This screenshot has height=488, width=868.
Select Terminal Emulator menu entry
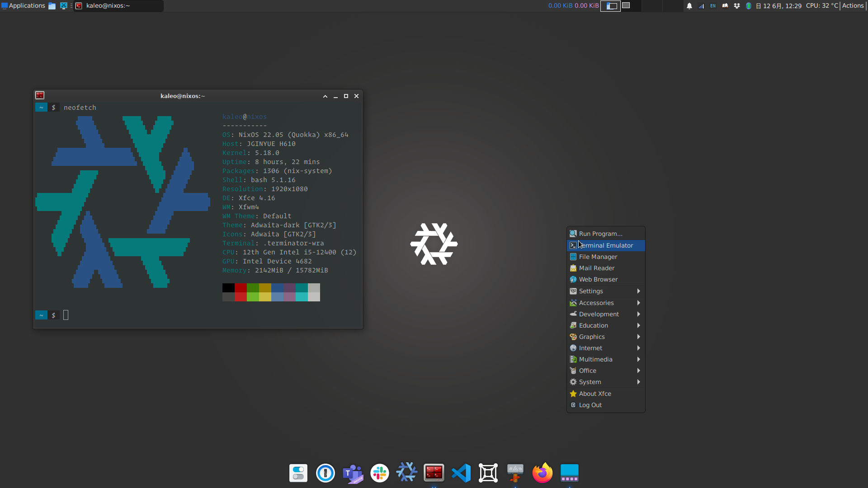(605, 245)
